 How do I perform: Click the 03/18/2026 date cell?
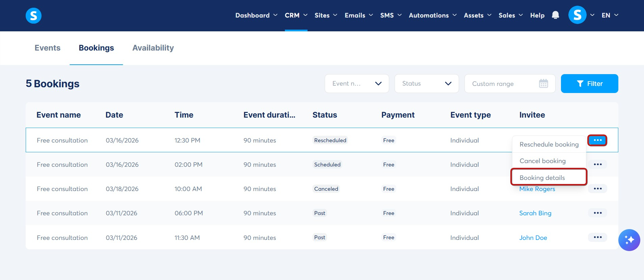pos(122,189)
